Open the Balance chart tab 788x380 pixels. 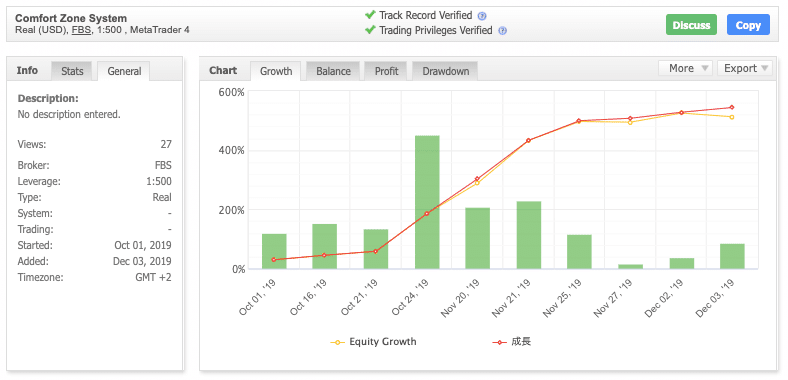[333, 71]
